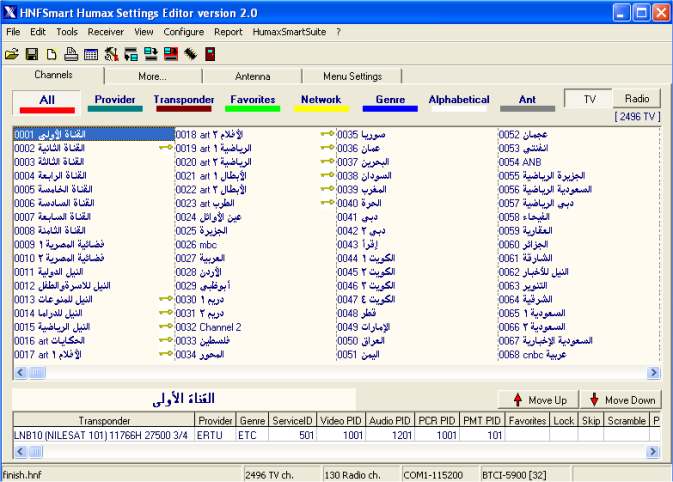Click the key icon beside channel 0034

pyautogui.click(x=166, y=354)
